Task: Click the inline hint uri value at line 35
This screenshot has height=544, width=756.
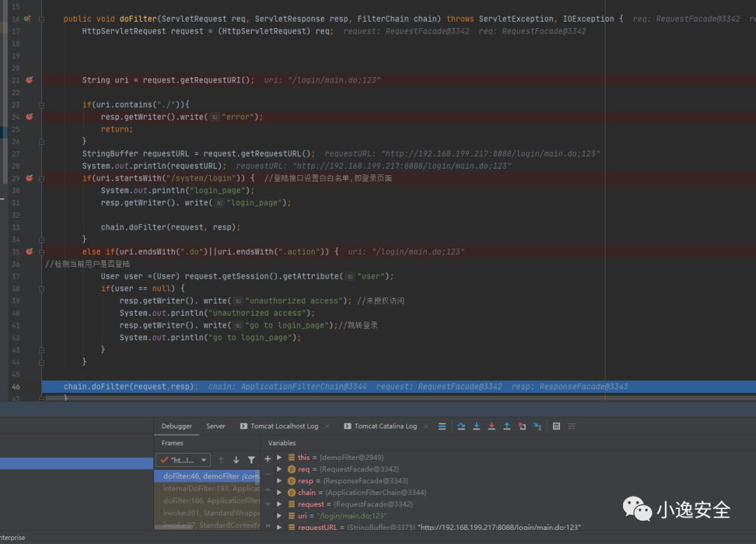Action: coord(406,252)
